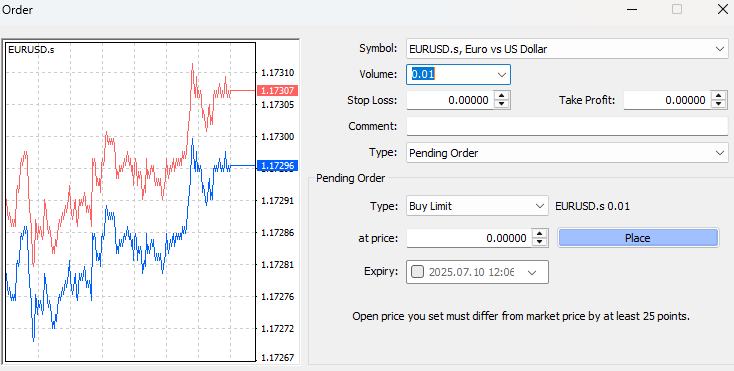Click the red 1.17307 ask price label
Image resolution: width=734 pixels, height=371 pixels.
[x=278, y=91]
